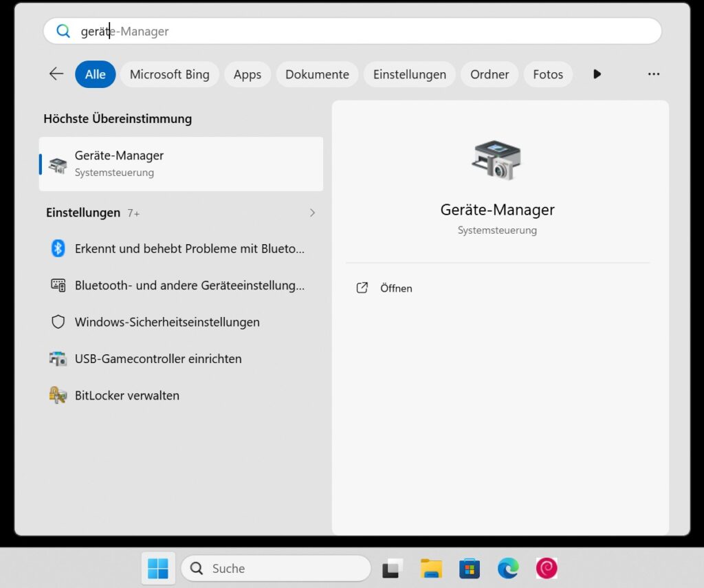704x588 pixels.
Task: Select BitLocker verwalten result
Action: (x=127, y=395)
